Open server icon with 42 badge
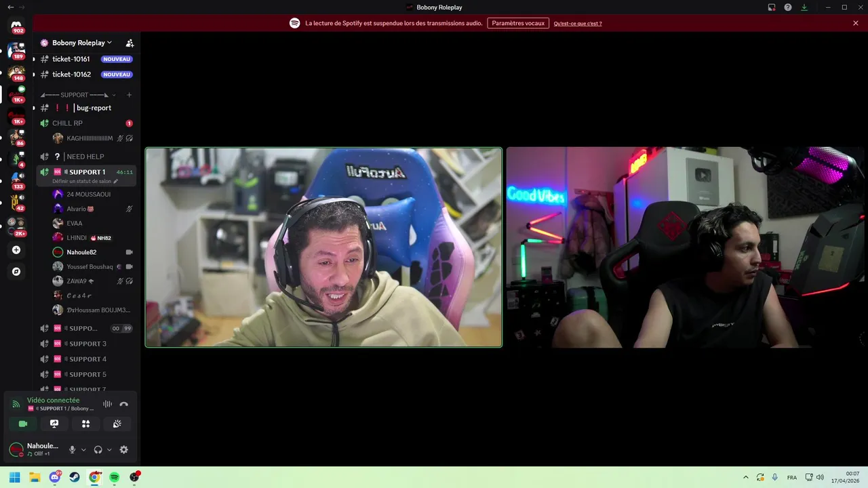Screen dimensions: 868x488 tap(16, 202)
